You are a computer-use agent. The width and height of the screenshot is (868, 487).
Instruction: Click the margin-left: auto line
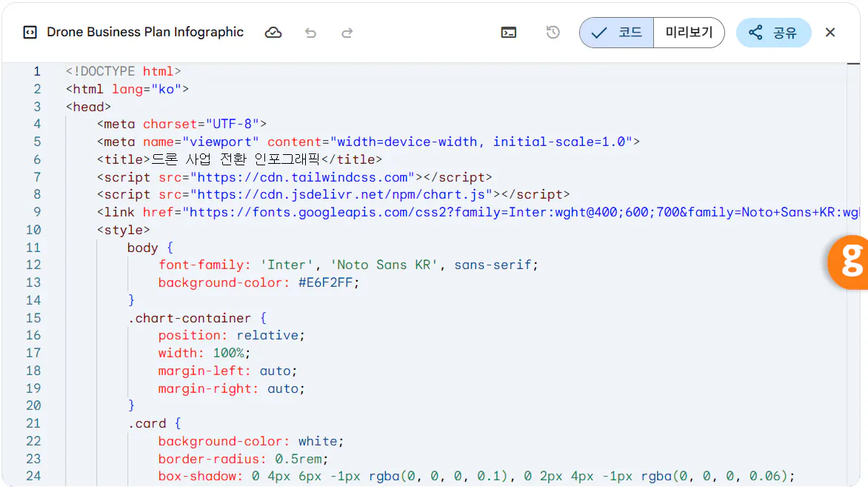227,371
